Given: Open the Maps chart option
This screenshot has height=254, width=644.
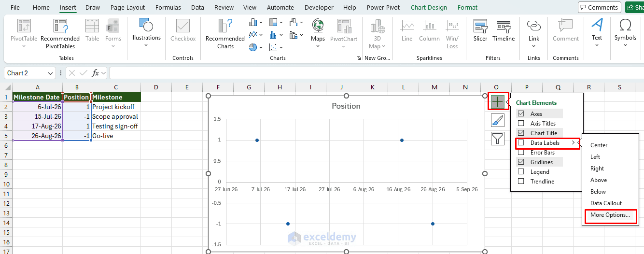Looking at the screenshot, I should (x=318, y=33).
